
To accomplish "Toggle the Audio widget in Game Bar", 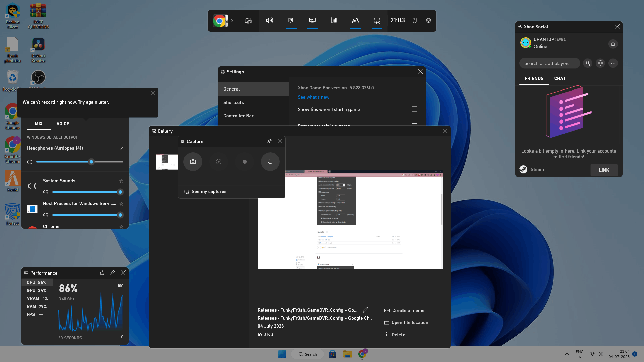I will coord(270,21).
